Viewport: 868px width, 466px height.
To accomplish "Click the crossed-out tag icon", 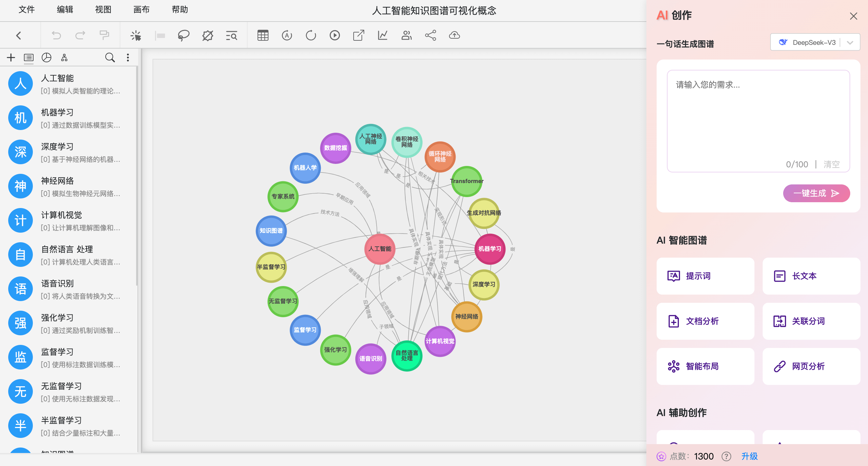I will coord(208,35).
